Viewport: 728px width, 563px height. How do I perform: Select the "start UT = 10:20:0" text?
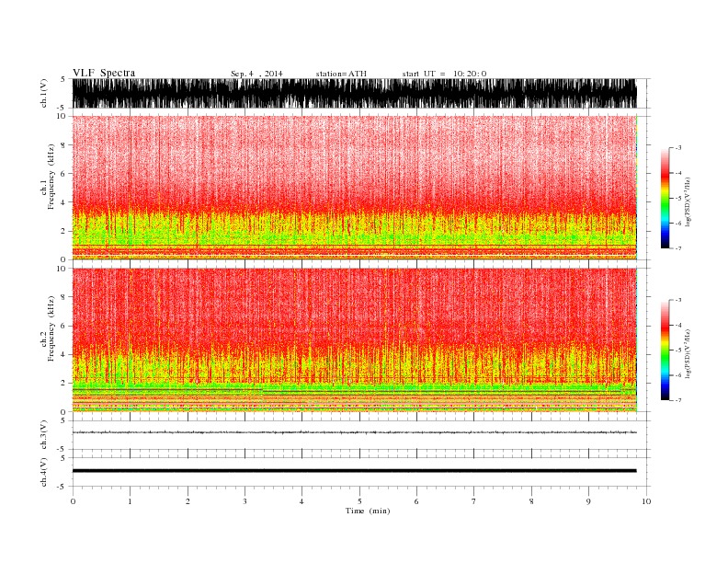444,74
